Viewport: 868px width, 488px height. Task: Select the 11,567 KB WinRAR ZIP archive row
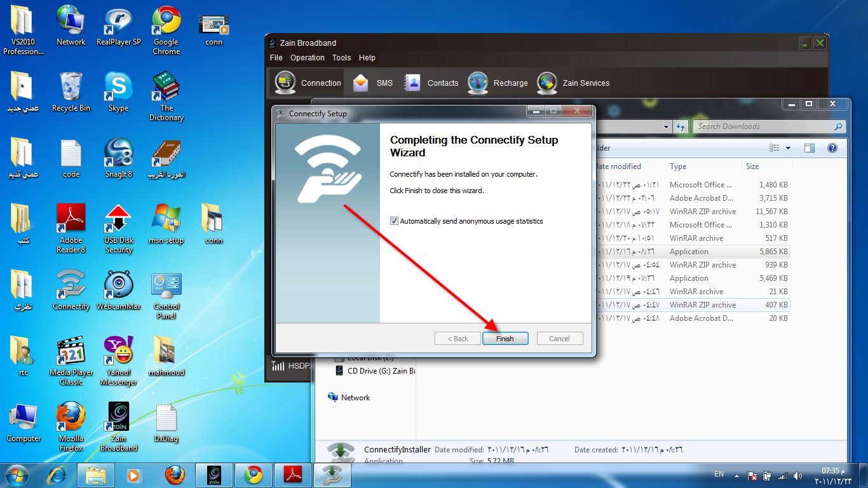point(691,212)
